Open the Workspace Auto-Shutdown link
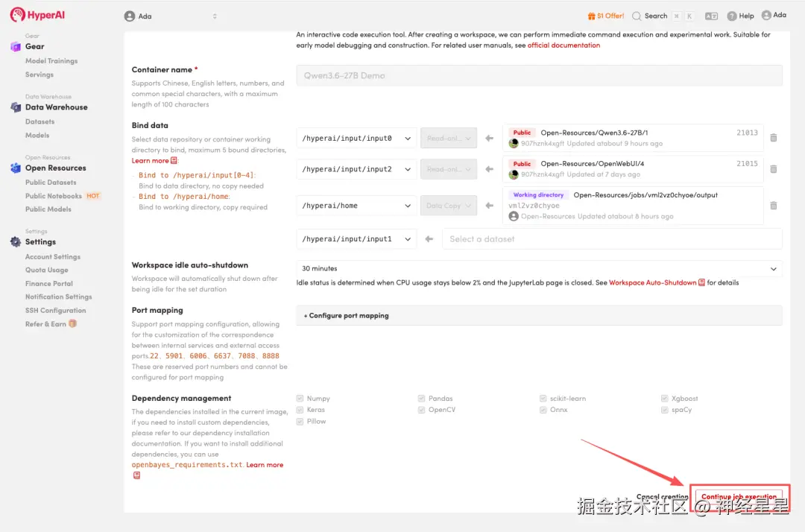 click(x=652, y=282)
